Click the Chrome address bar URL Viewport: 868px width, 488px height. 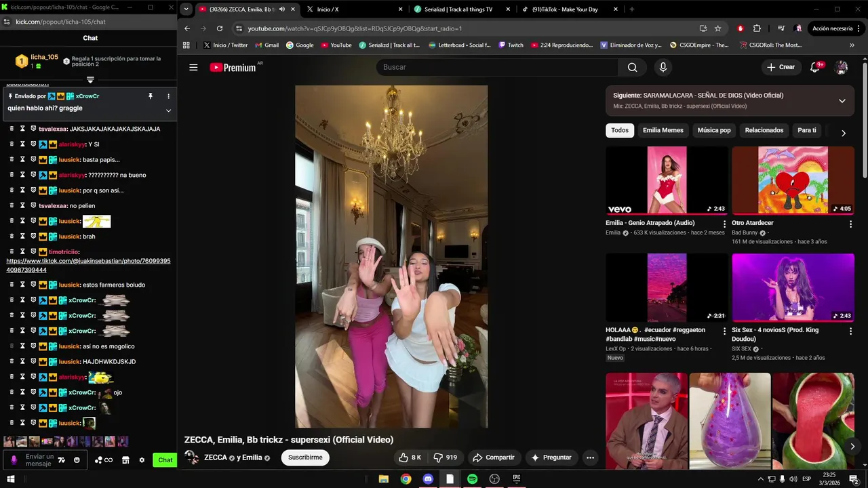pyautogui.click(x=355, y=28)
